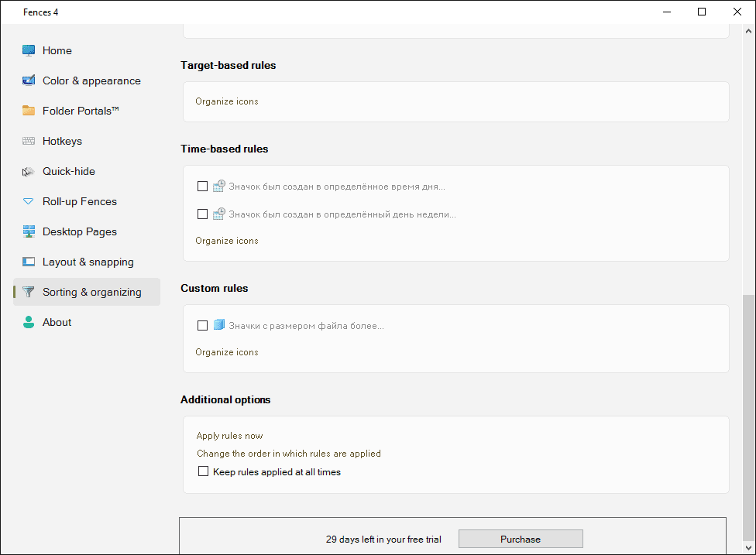Click the Roll-up Fences triangle icon
This screenshot has width=756, height=555.
29,201
